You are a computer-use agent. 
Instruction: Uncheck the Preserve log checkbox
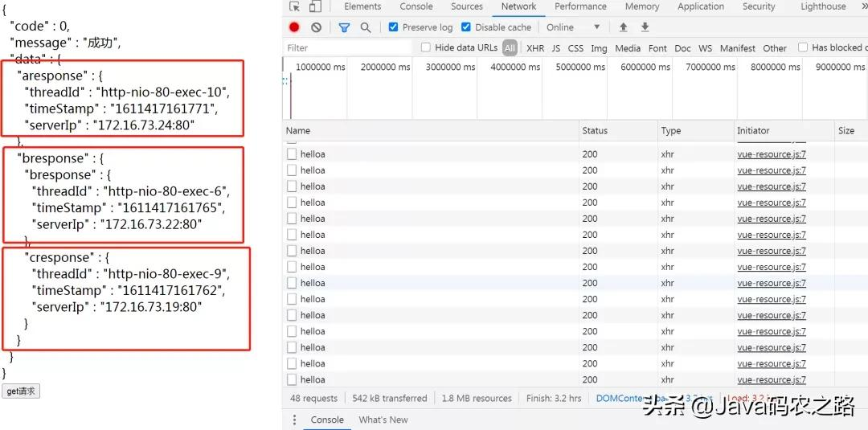coord(393,27)
